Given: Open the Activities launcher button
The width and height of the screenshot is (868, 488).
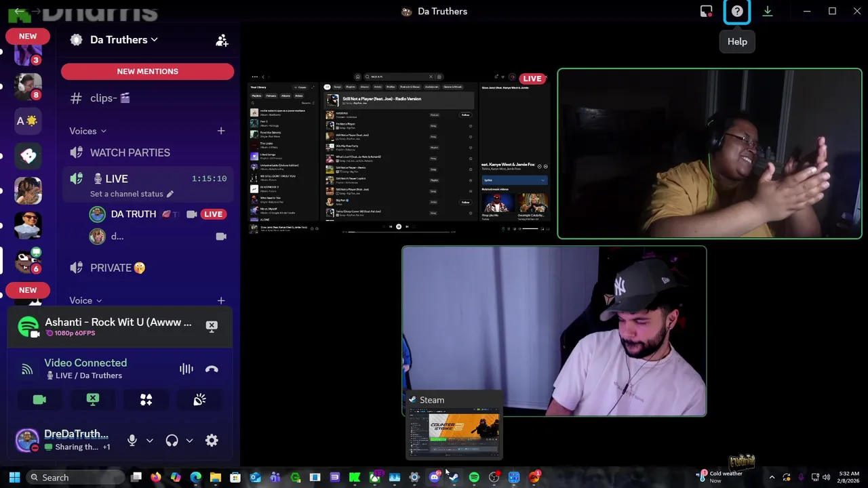Looking at the screenshot, I should tap(146, 400).
